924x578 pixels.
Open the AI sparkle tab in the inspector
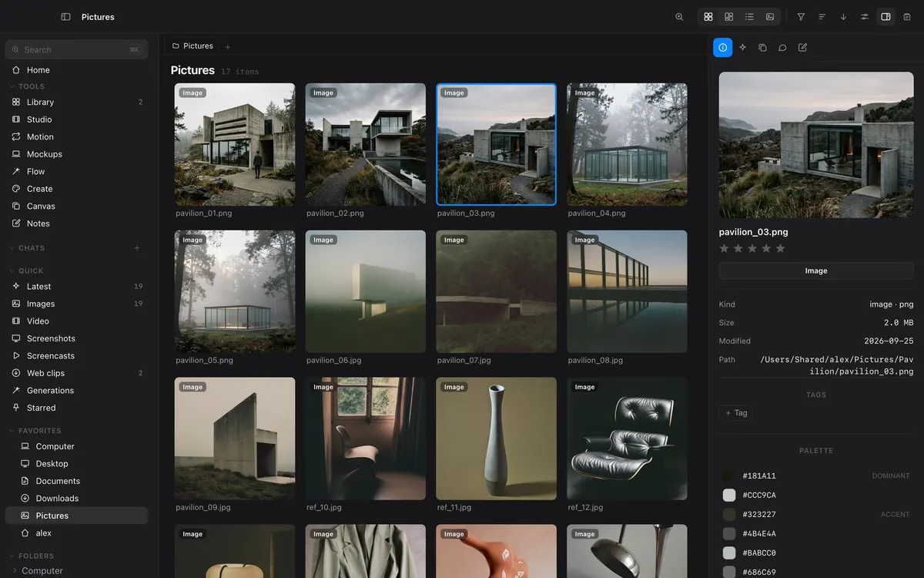click(x=742, y=48)
